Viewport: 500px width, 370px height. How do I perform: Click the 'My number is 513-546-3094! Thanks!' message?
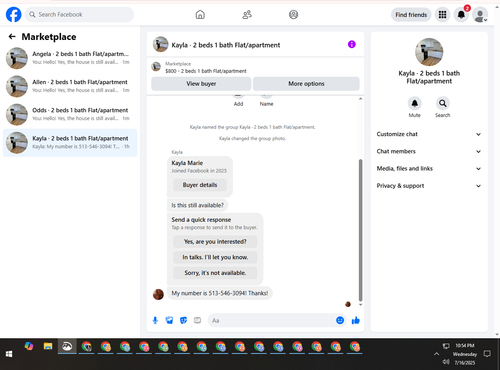coord(220,293)
